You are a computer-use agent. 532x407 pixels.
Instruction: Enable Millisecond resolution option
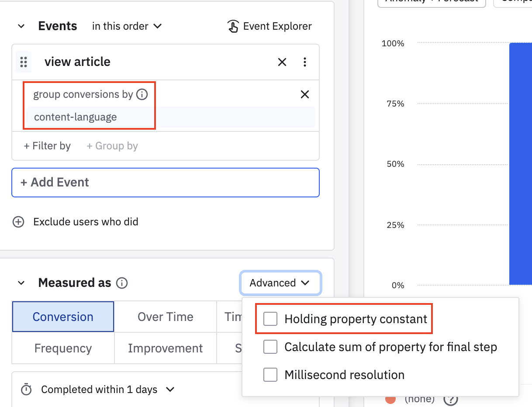click(270, 375)
